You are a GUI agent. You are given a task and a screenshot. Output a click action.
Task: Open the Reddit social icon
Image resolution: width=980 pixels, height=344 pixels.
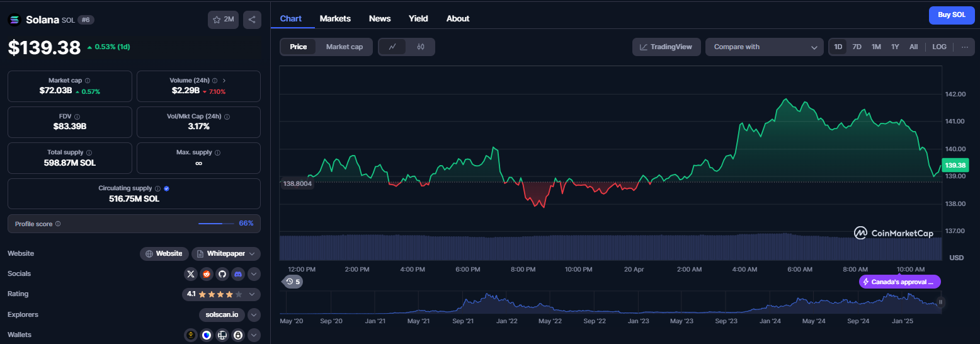pos(207,274)
